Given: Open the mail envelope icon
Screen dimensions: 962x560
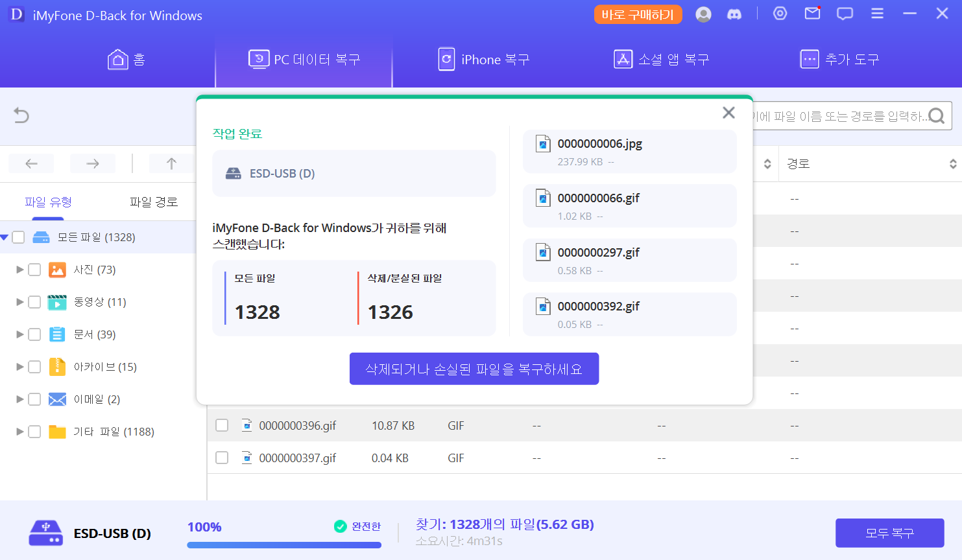Looking at the screenshot, I should point(813,13).
